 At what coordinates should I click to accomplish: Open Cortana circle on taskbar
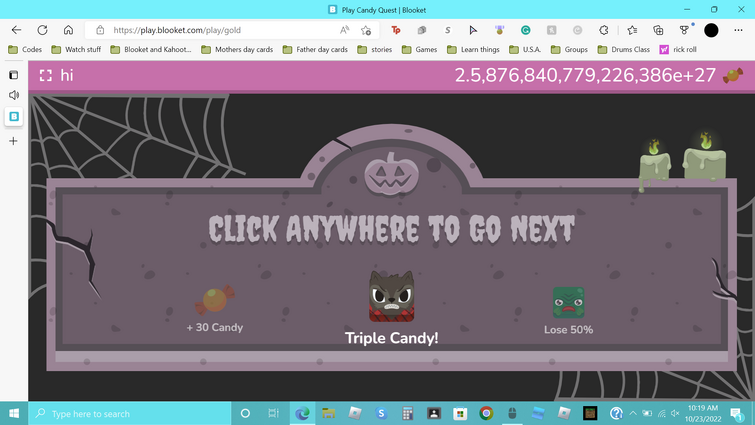(245, 413)
